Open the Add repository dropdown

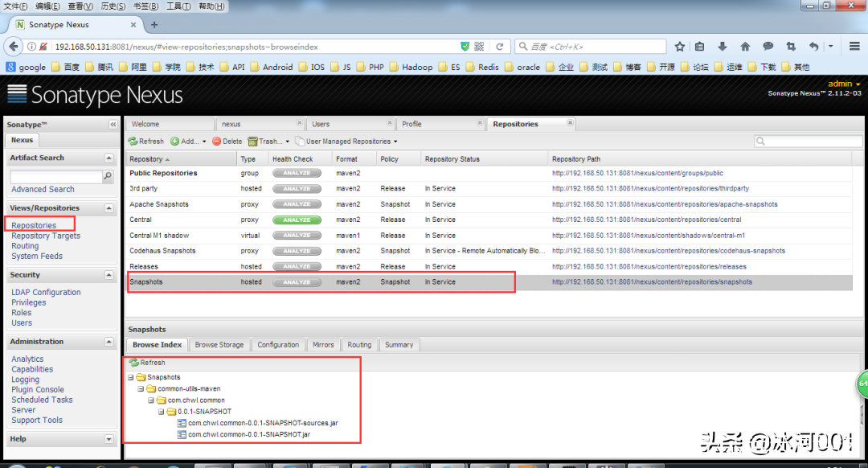click(x=188, y=142)
